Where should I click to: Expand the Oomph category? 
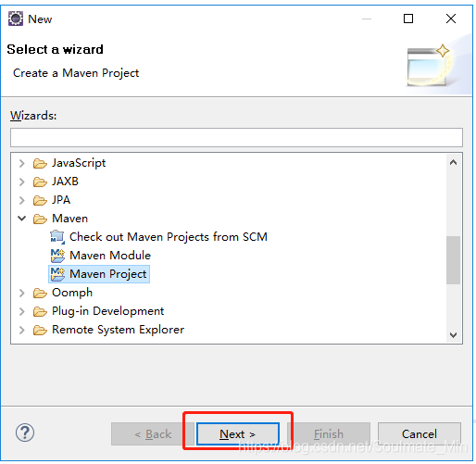21,293
